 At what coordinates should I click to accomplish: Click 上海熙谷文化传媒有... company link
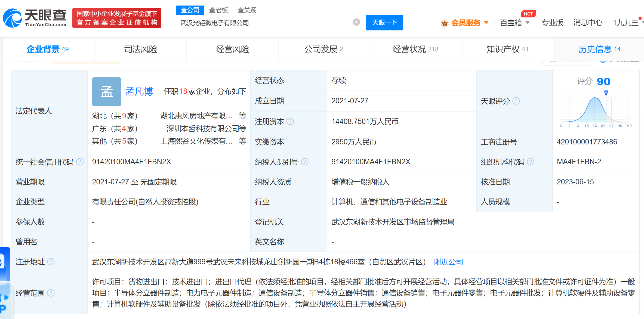pyautogui.click(x=196, y=141)
